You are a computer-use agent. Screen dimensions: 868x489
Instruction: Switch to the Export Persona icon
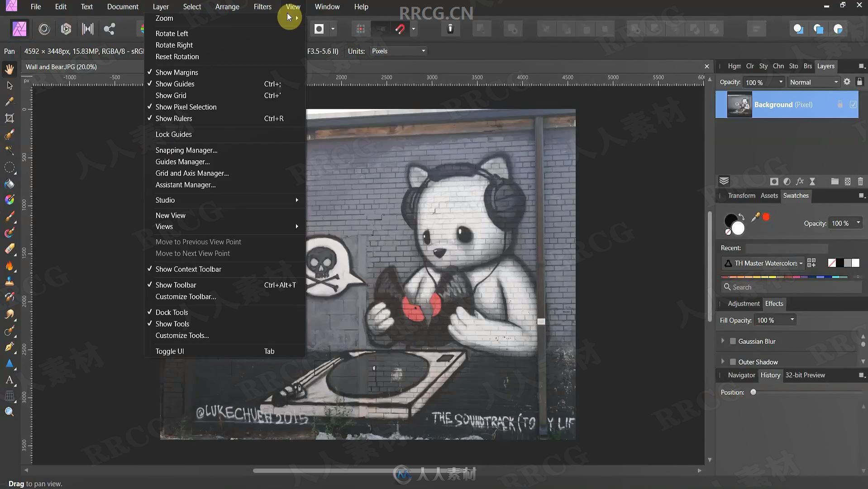click(109, 29)
